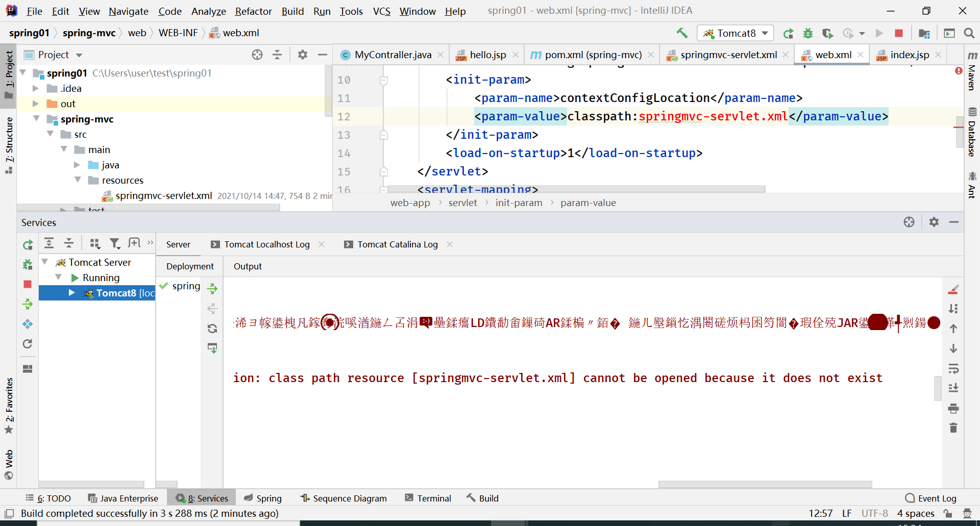Filter services with the funnel icon
This screenshot has width=980, height=526.
[115, 243]
